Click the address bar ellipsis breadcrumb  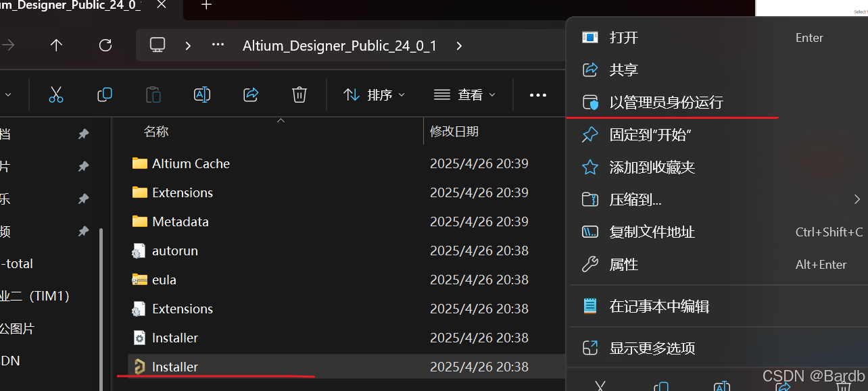coord(218,45)
